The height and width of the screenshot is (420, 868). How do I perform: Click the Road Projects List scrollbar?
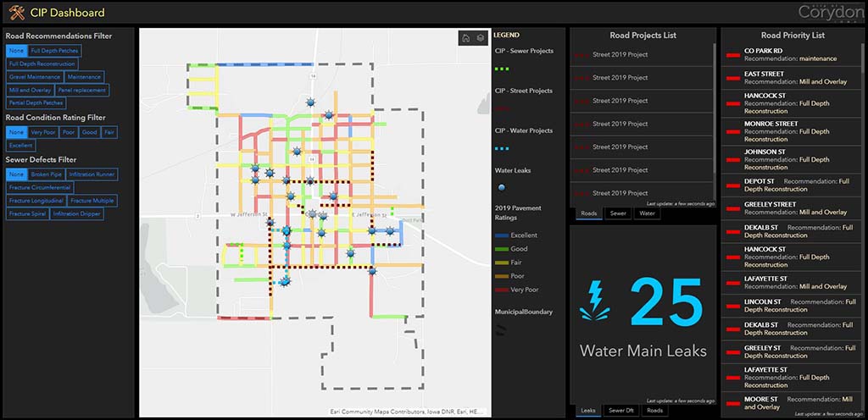(x=715, y=108)
